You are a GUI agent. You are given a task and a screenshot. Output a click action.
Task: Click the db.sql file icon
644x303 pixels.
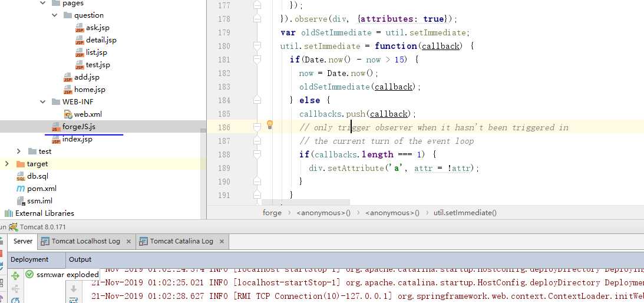point(21,176)
